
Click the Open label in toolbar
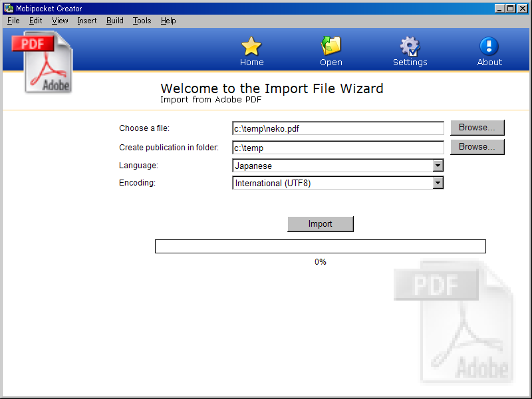pyautogui.click(x=331, y=62)
